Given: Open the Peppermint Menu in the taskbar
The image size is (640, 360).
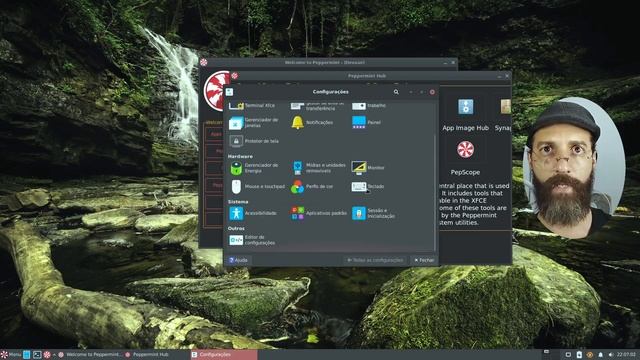Looking at the screenshot, I should [x=11, y=355].
